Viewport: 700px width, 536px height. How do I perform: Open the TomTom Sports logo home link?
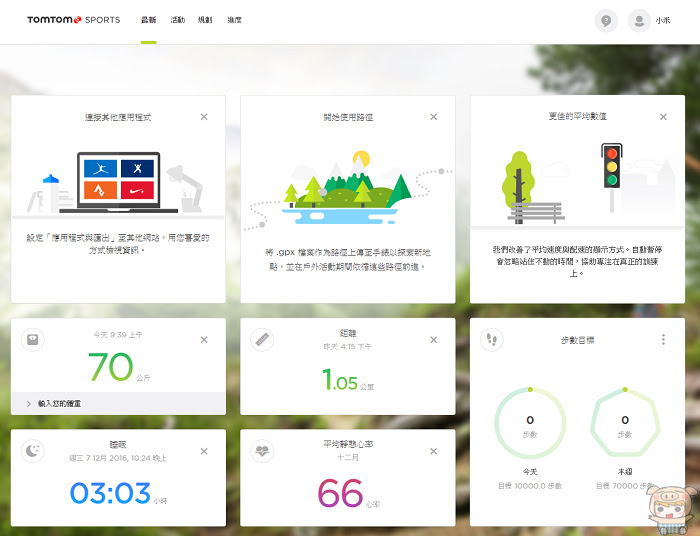tap(74, 20)
